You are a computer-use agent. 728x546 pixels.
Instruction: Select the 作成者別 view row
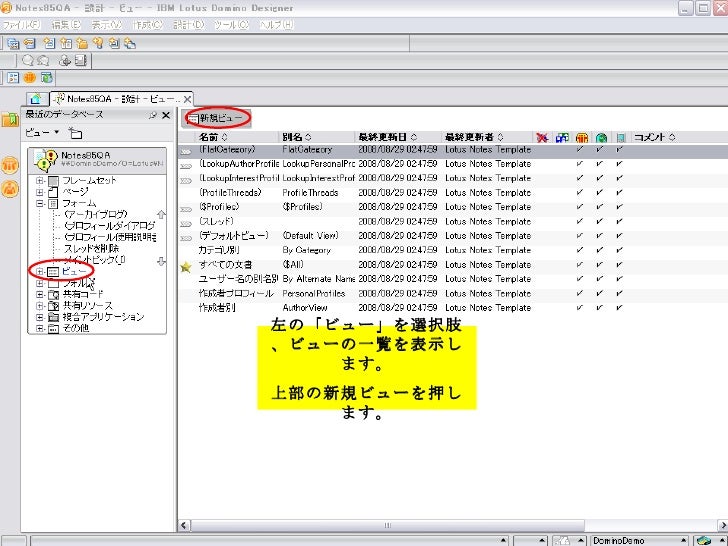click(x=453, y=308)
